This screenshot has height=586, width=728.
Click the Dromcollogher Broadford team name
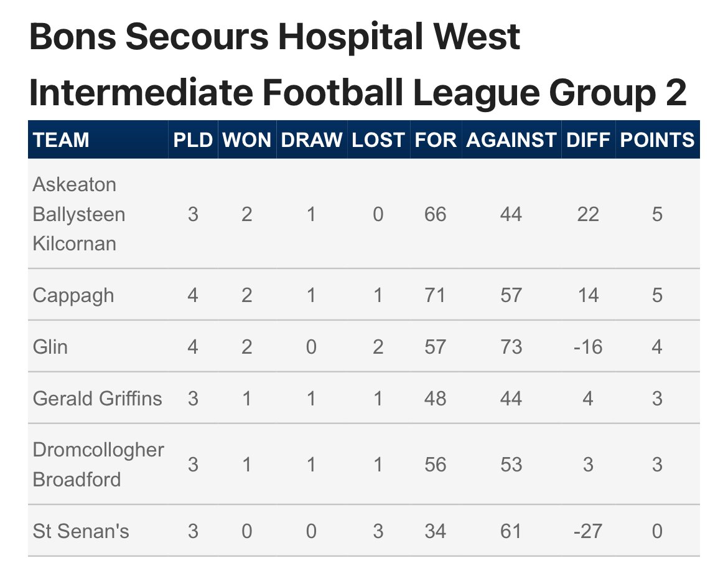(x=98, y=465)
